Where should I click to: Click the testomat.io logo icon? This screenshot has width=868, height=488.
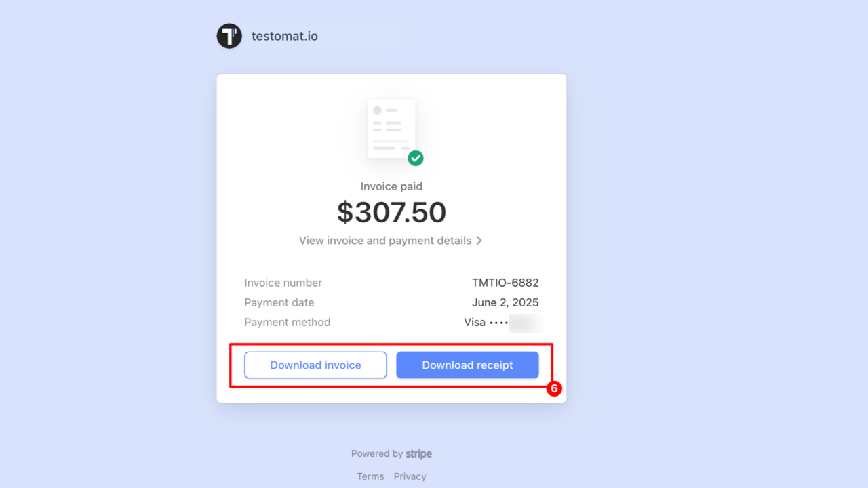point(229,36)
